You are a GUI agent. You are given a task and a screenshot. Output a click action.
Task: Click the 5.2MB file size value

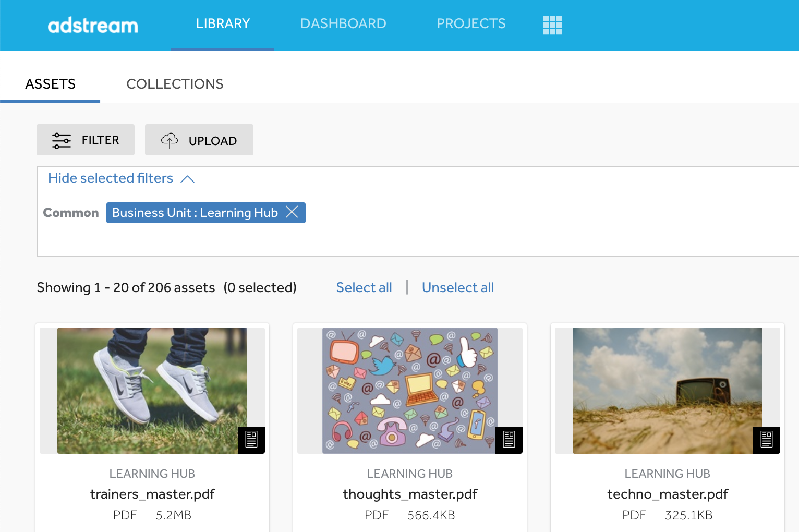(174, 515)
